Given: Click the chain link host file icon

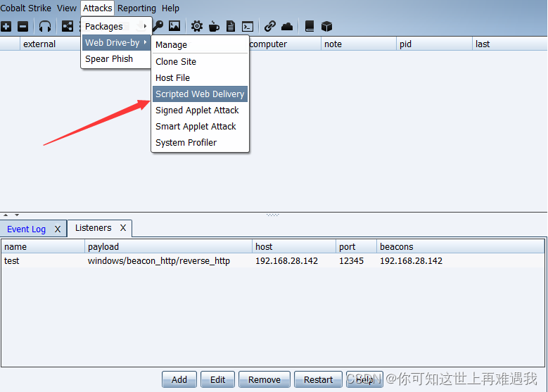Looking at the screenshot, I should 270,26.
